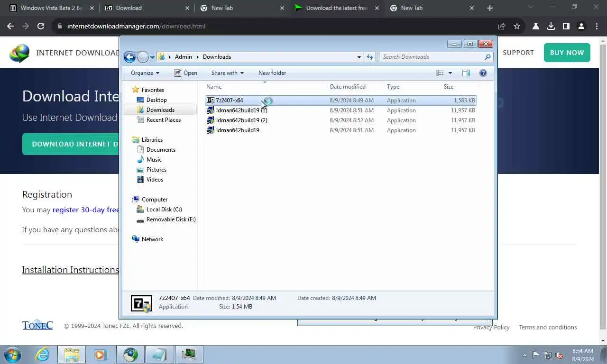
Task: Go back in Chrome browser
Action: [x=10, y=27]
